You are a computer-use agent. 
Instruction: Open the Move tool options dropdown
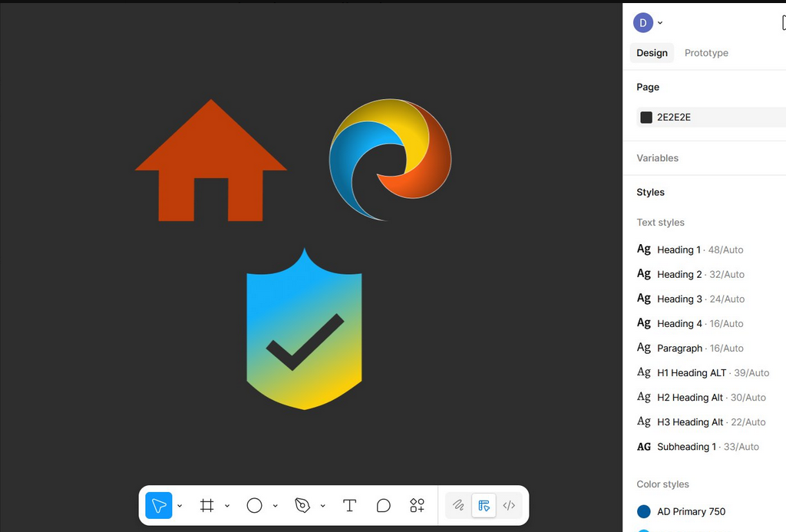[180, 506]
